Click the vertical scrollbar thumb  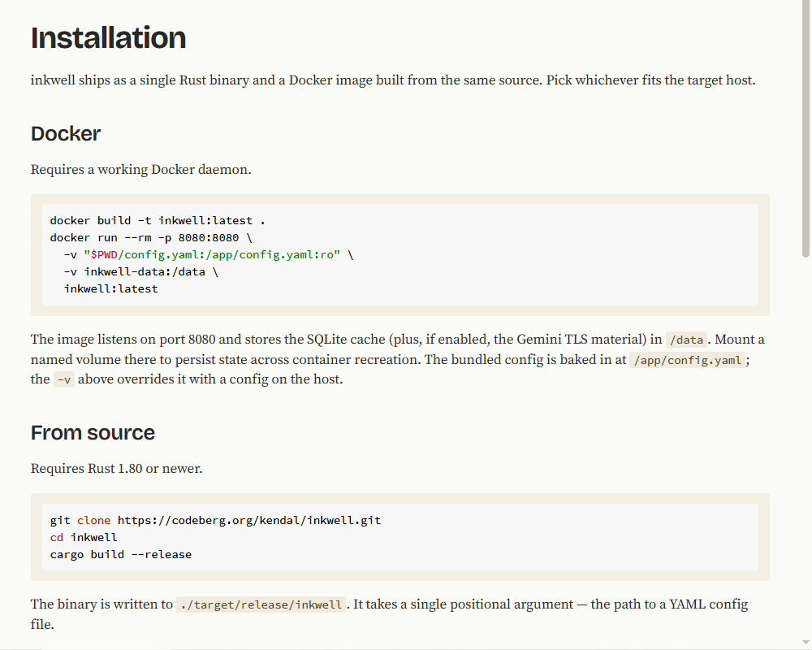coord(806,128)
